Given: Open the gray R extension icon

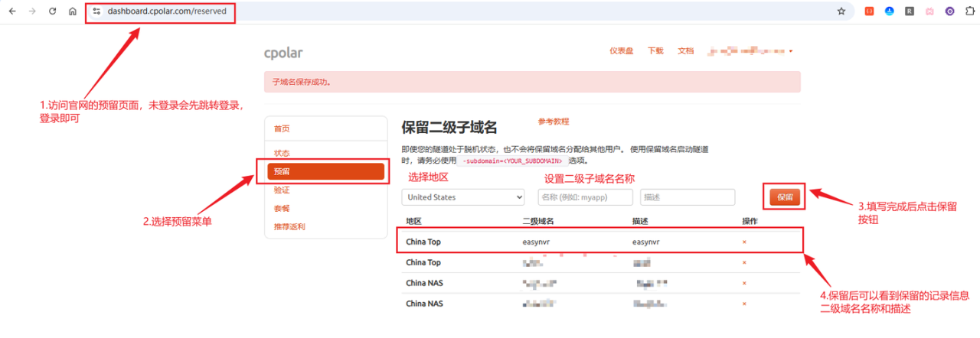Looking at the screenshot, I should click(909, 11).
